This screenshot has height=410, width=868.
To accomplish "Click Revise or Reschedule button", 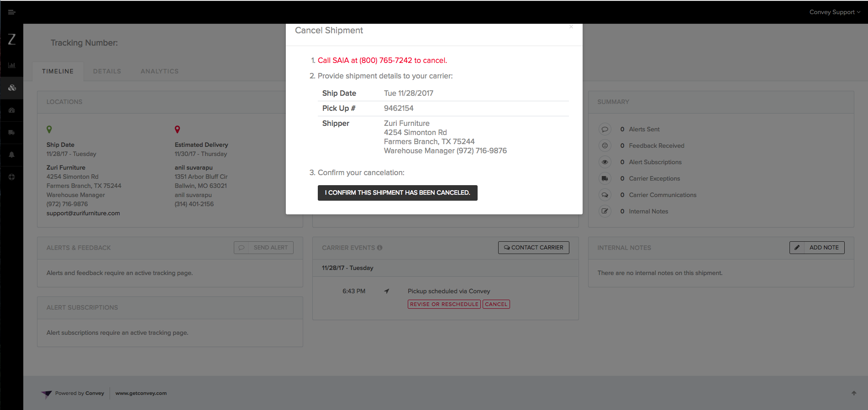I will (444, 304).
